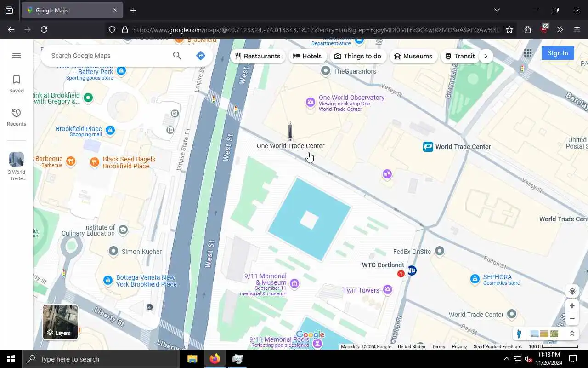Filter map by Restaurants chip
Viewport: 588px width, 368px height.
tap(258, 56)
